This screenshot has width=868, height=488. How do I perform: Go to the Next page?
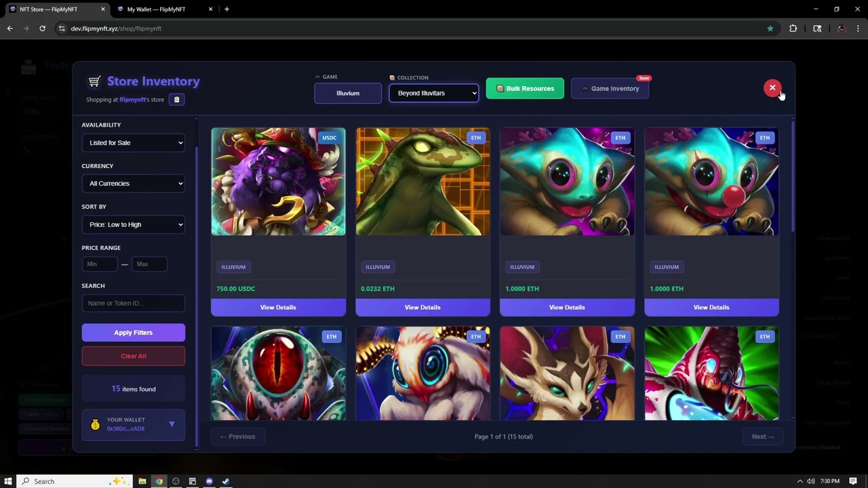pyautogui.click(x=762, y=436)
